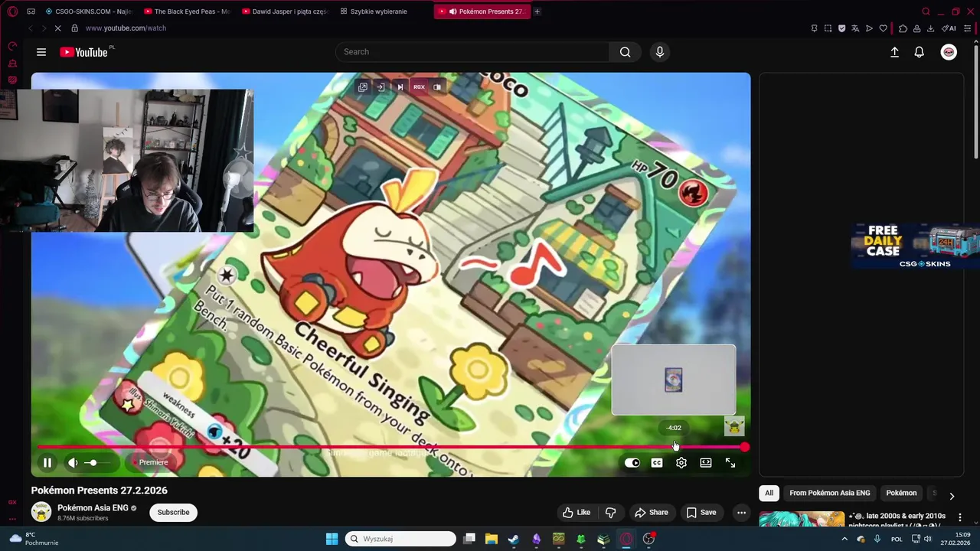Open Free Daily Case CSGO-Skins ad

click(x=915, y=246)
